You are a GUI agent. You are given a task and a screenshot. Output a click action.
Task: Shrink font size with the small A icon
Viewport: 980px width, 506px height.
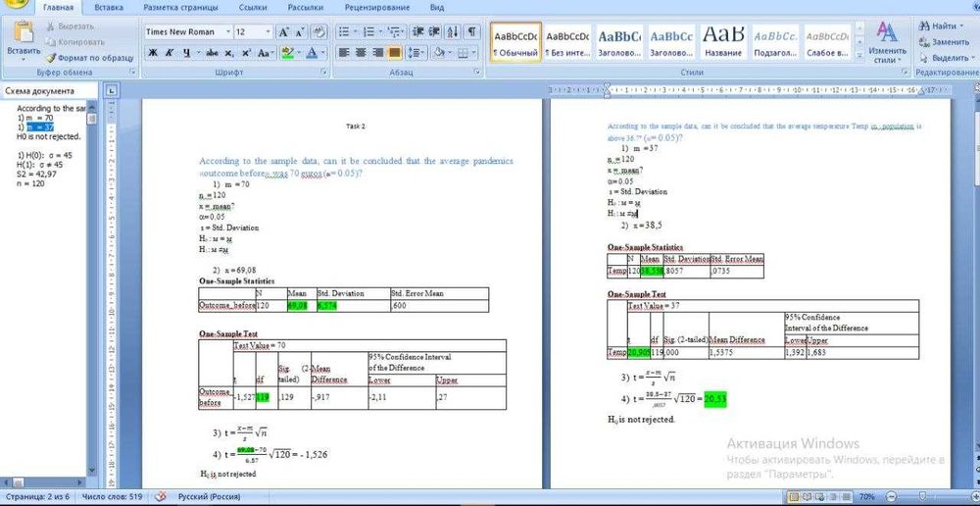click(299, 32)
